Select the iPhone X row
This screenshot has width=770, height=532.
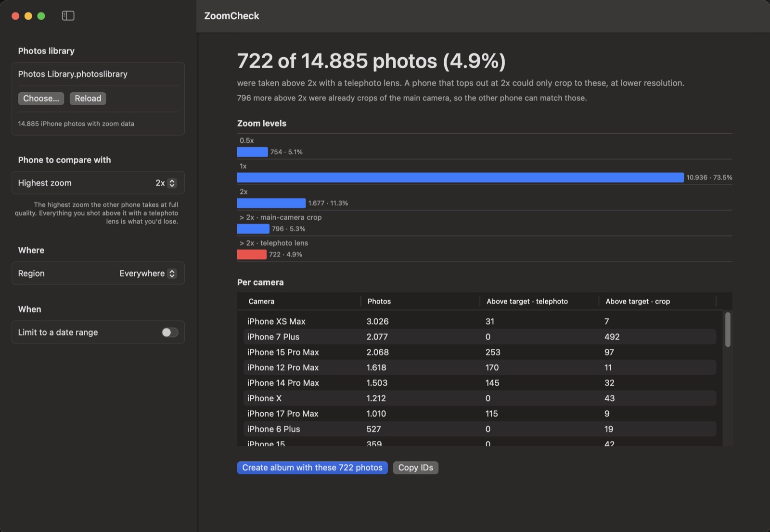click(x=479, y=398)
